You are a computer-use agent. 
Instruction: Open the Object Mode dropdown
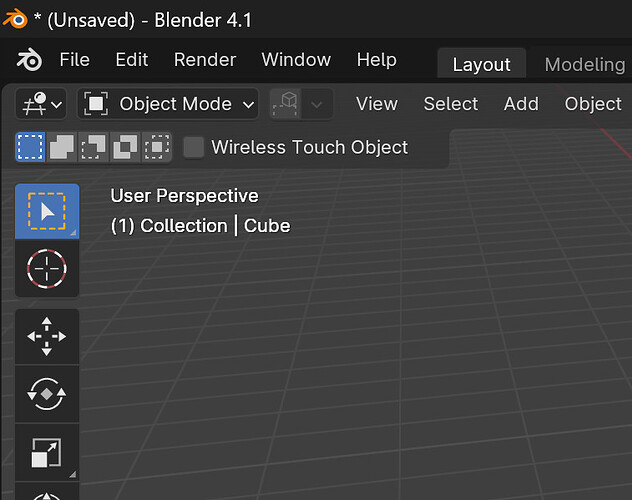(168, 104)
